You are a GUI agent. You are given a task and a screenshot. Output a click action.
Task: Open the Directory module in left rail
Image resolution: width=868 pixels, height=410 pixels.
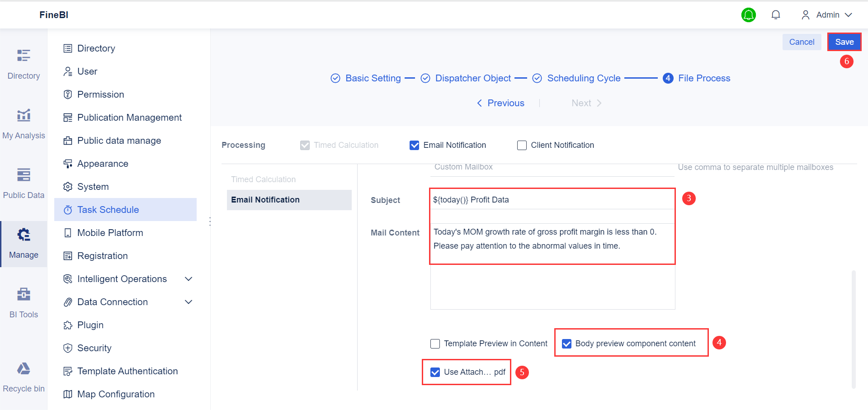24,64
